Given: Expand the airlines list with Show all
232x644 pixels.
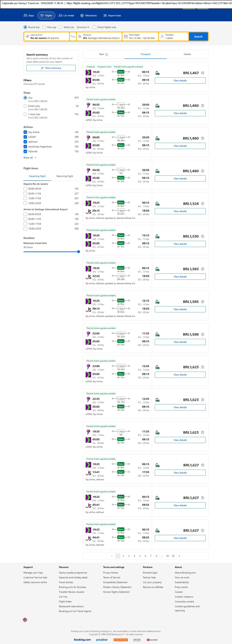Looking at the screenshot, I should tap(30, 158).
